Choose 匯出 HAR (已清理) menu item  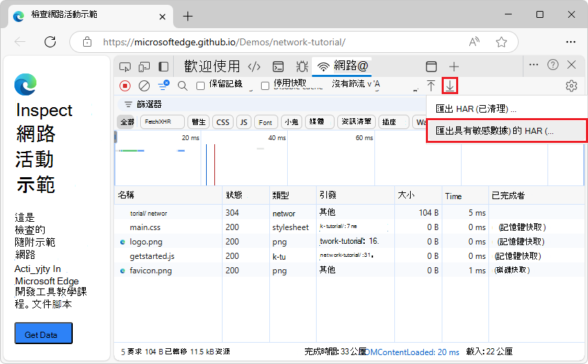pos(506,109)
